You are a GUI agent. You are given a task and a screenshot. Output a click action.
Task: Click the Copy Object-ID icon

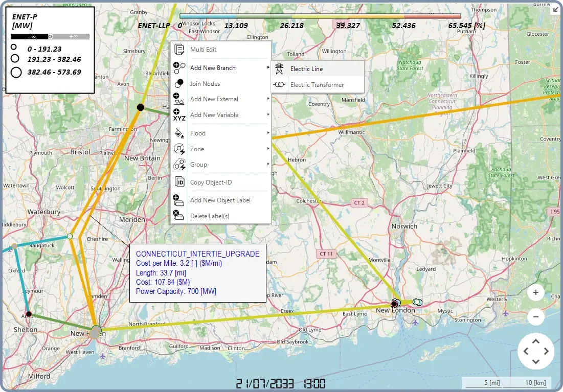(x=179, y=182)
